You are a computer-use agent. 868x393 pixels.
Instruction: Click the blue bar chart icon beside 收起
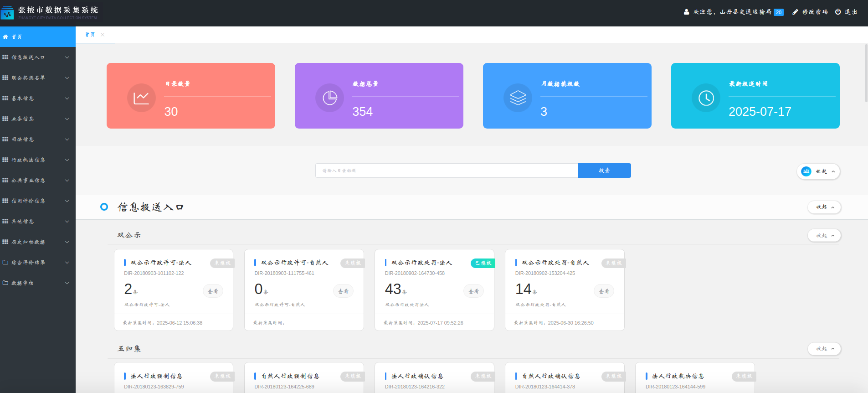pos(806,171)
